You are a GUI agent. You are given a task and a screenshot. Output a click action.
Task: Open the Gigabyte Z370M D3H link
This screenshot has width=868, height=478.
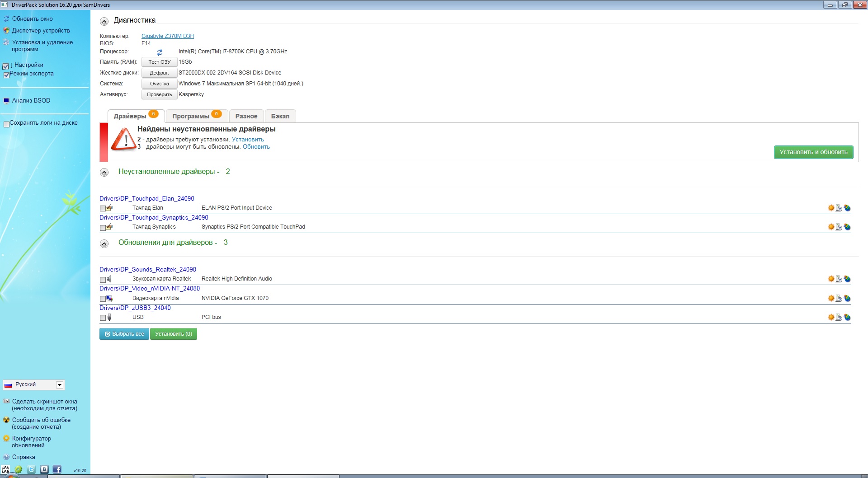168,36
